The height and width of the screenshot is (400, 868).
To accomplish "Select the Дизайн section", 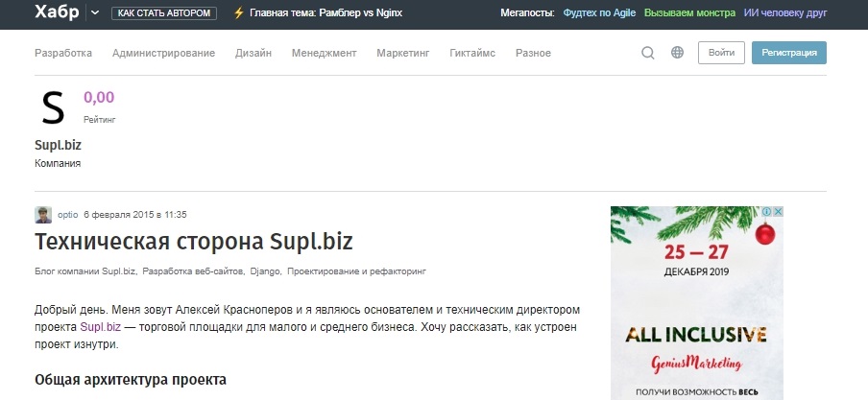I will [253, 53].
